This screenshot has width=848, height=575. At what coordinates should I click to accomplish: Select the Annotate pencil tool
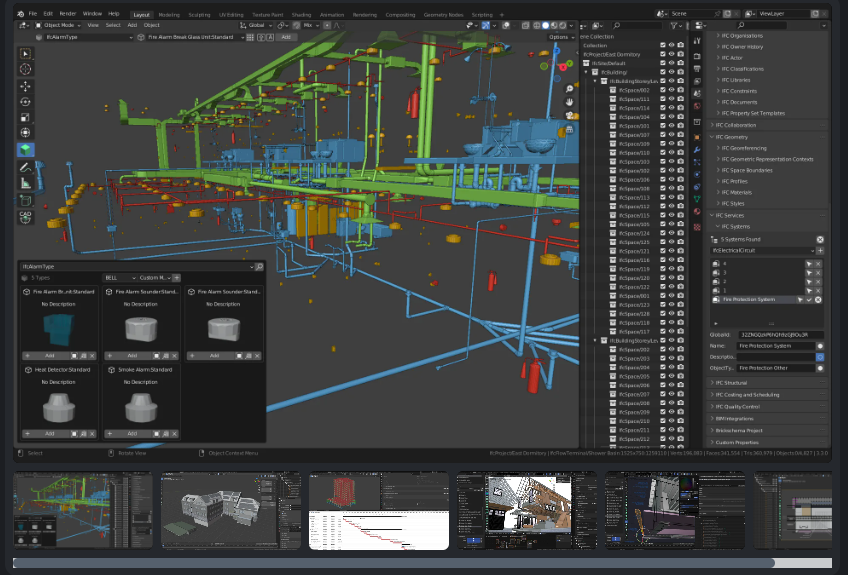25,168
